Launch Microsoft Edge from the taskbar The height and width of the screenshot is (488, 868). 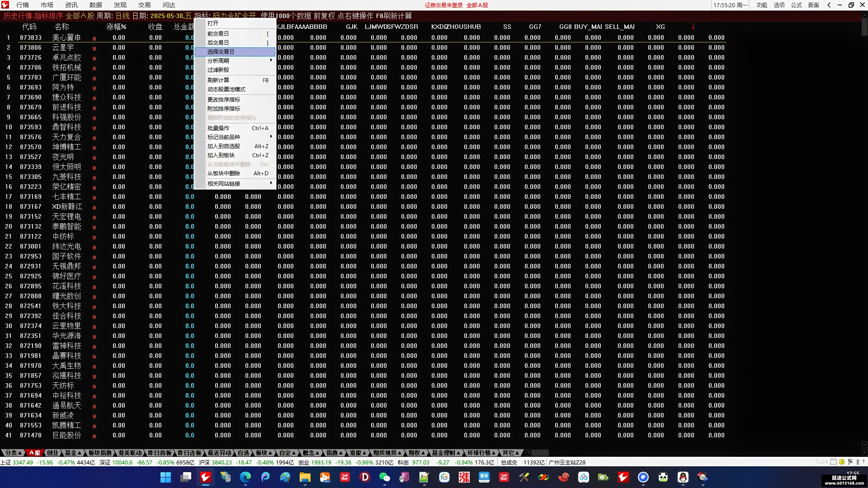click(245, 477)
